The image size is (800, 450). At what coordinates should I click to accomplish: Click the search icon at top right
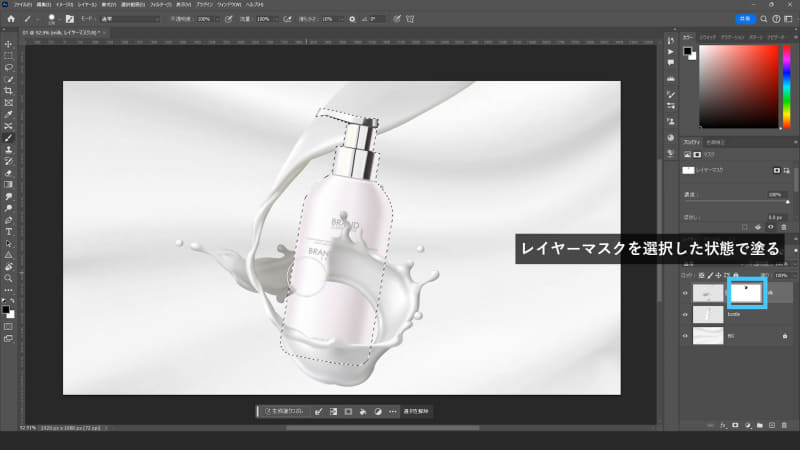coord(764,19)
